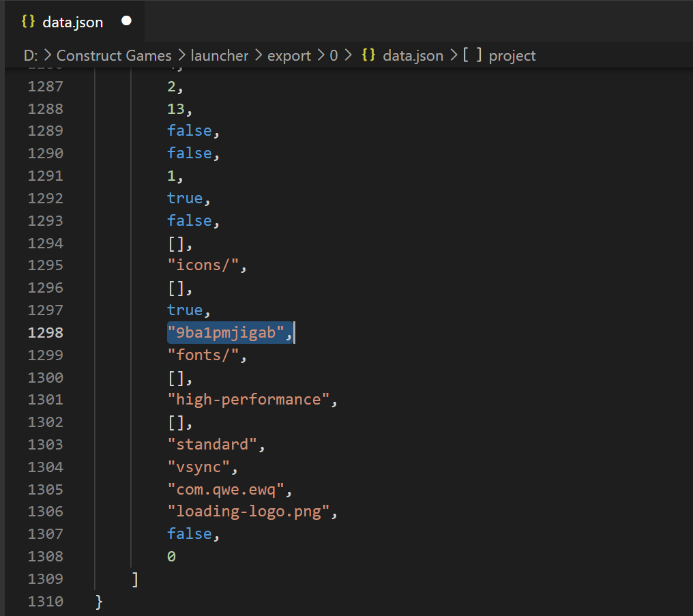Click the value 1 on line 1291

coord(171,176)
